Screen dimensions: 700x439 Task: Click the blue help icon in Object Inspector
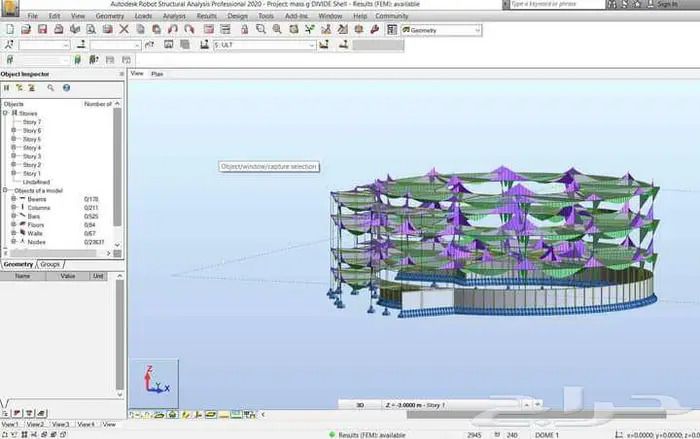coord(66,88)
